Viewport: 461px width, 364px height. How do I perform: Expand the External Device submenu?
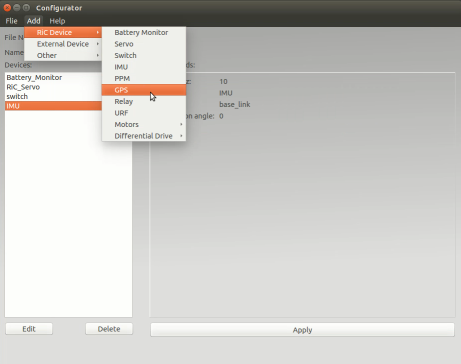click(x=63, y=44)
